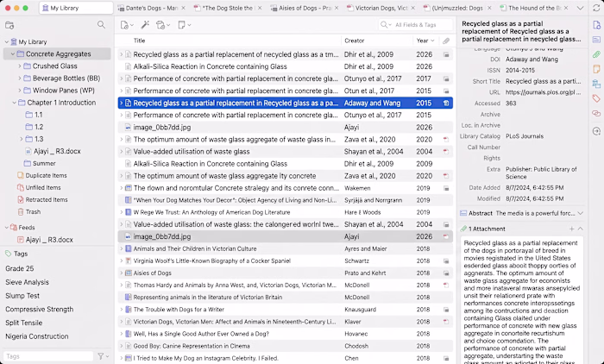The width and height of the screenshot is (604, 364).
Task: Switch to the Victorian Dogs tab
Action: tap(381, 8)
